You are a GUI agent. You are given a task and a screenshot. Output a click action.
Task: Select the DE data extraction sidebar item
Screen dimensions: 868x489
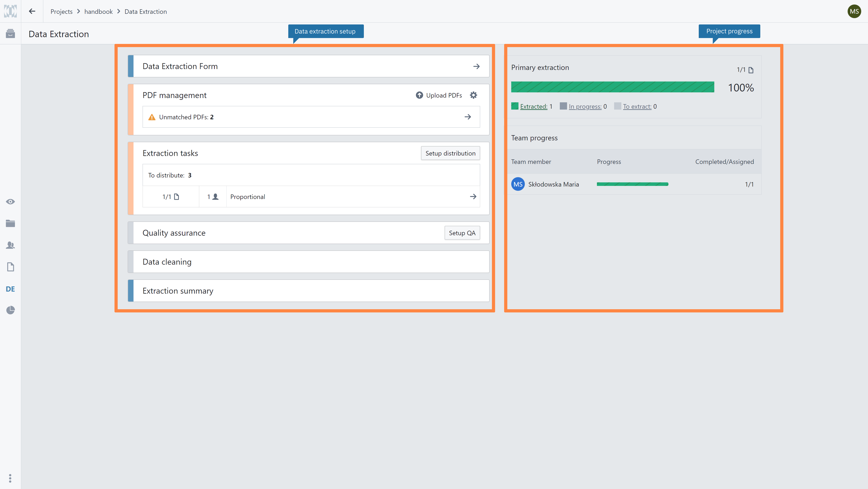tap(10, 289)
